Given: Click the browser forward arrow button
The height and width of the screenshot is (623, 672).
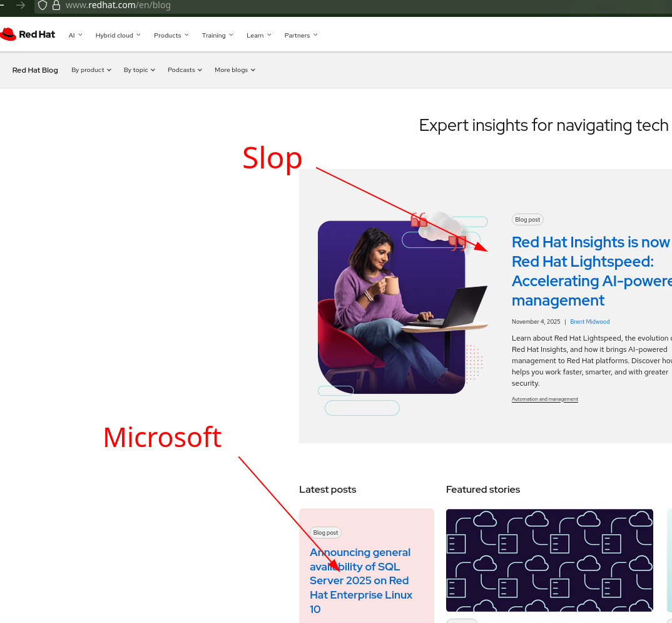Looking at the screenshot, I should 21,5.
